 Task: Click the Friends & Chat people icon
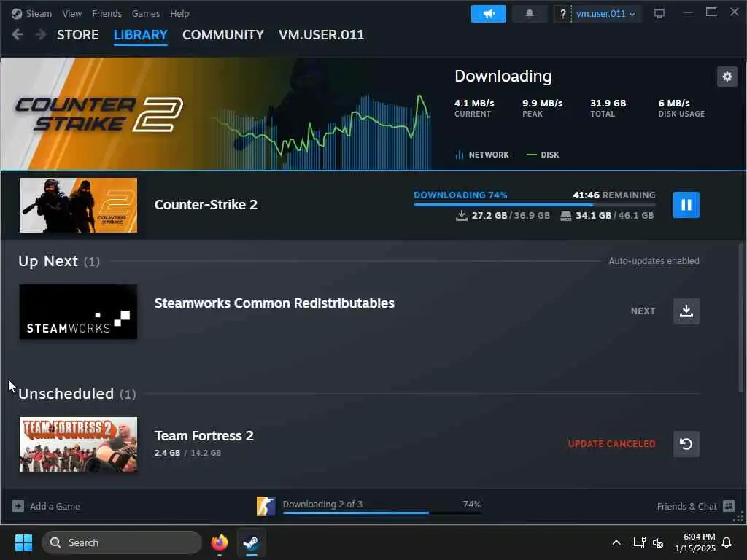(729, 506)
